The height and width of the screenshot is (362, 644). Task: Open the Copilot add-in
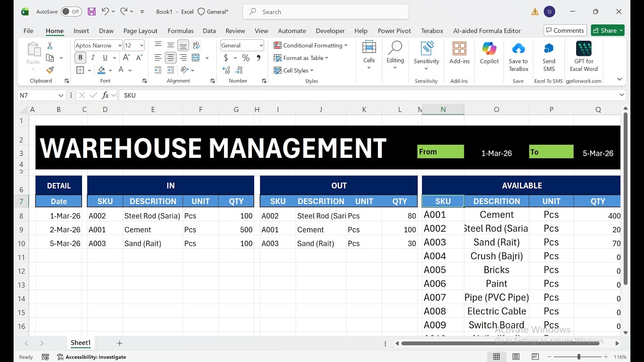coord(489,54)
